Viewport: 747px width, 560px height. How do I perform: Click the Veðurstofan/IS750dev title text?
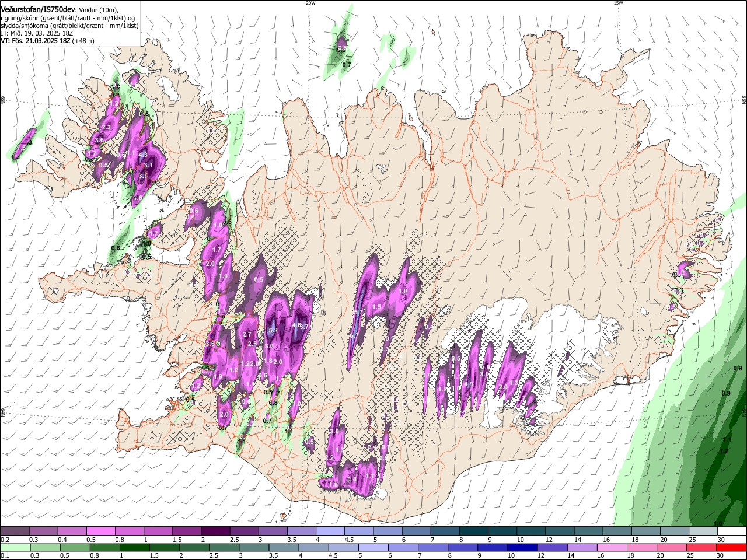[38, 10]
